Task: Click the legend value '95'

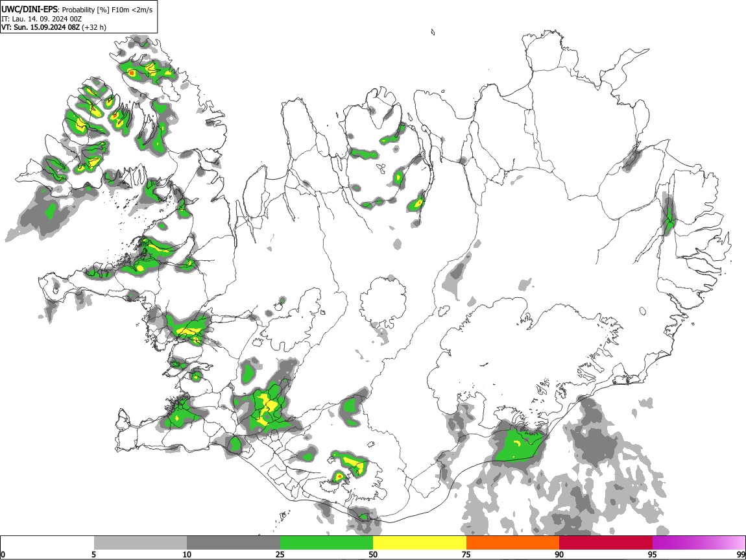Action: (652, 554)
